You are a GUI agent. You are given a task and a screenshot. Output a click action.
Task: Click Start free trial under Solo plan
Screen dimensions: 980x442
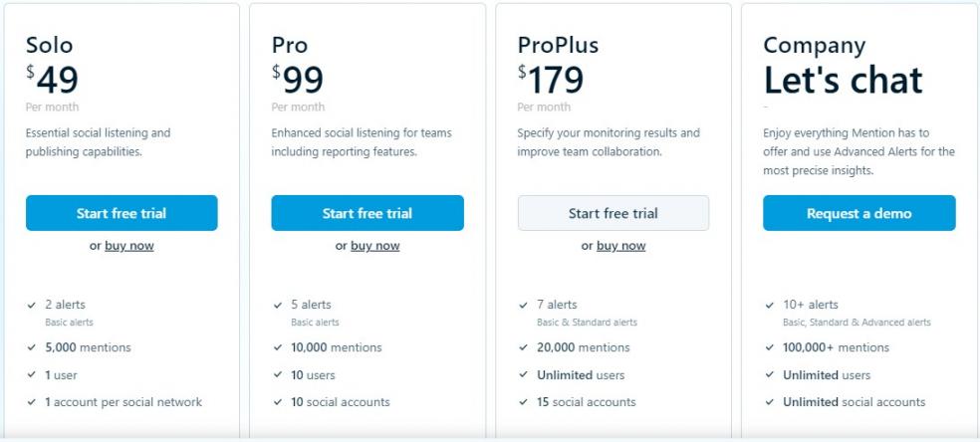122,213
